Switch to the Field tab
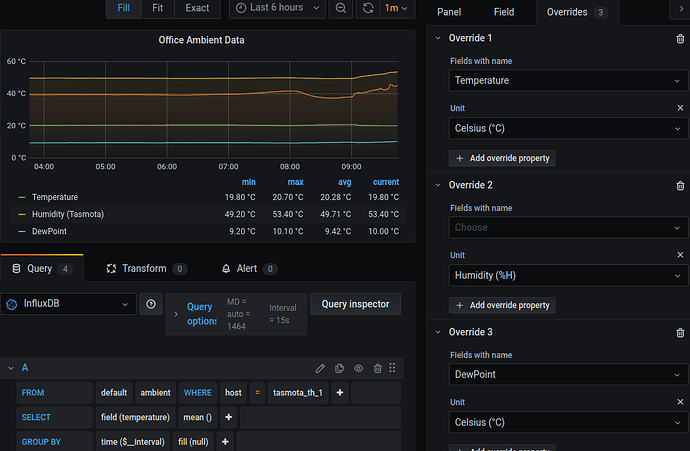The width and height of the screenshot is (690, 451). point(504,12)
